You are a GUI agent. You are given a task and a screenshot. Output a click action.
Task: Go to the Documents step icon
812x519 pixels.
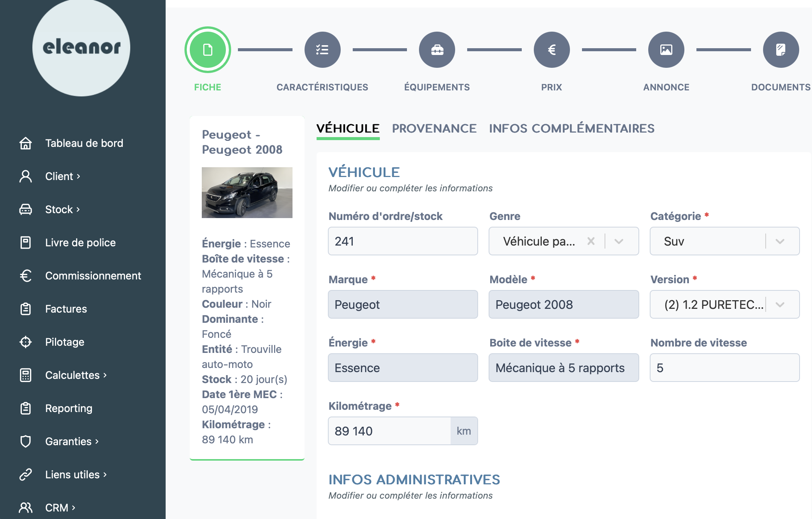(x=781, y=50)
